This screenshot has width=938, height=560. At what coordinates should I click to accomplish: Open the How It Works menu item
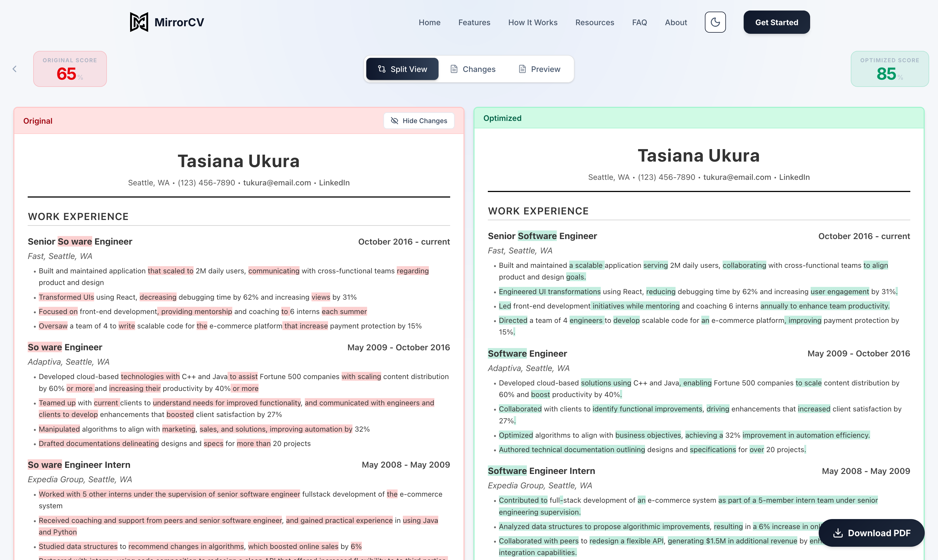click(x=533, y=22)
